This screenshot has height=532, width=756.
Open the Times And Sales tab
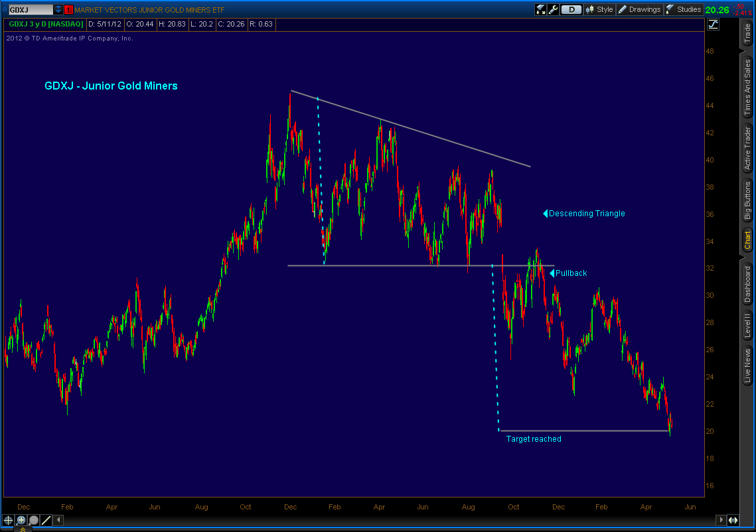tap(747, 87)
